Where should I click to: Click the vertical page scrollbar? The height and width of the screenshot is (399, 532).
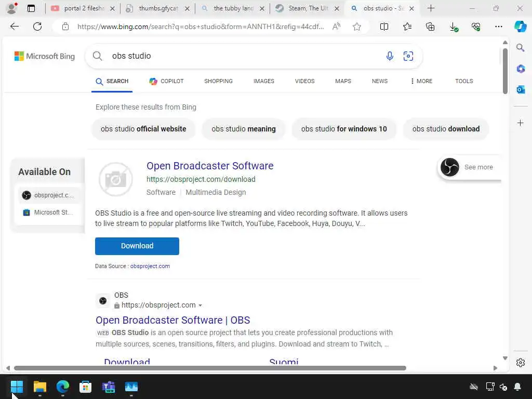pyautogui.click(x=505, y=71)
